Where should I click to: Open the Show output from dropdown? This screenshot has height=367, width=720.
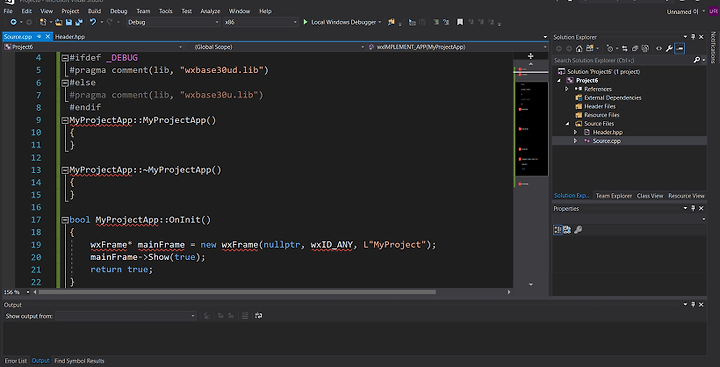[x=126, y=316]
